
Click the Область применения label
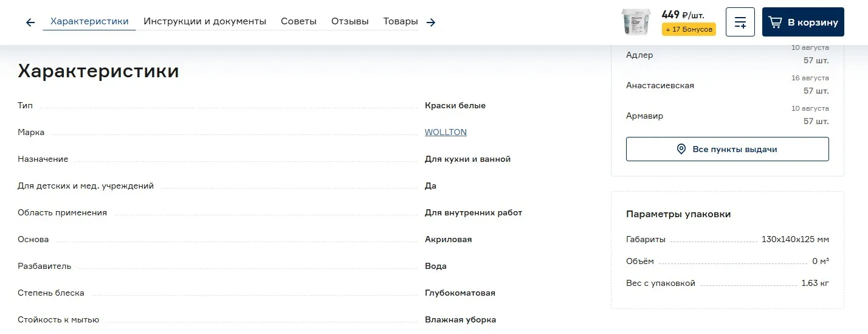click(62, 212)
